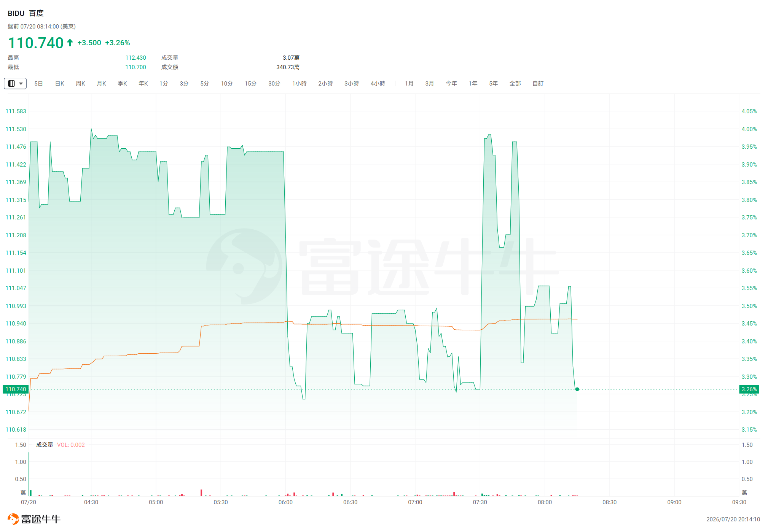Select the 1小時 interval
The width and height of the screenshot is (768, 532).
point(300,83)
